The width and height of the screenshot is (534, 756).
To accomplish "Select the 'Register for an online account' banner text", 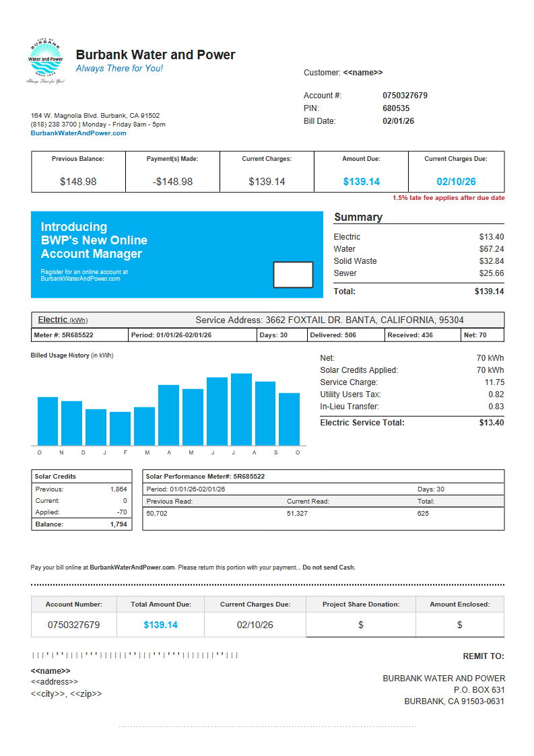I will click(x=84, y=275).
